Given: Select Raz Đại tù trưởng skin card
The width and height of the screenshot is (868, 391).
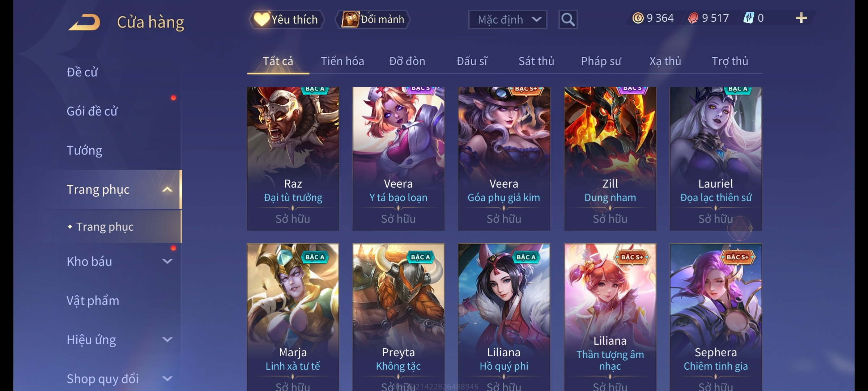Looking at the screenshot, I should (293, 159).
